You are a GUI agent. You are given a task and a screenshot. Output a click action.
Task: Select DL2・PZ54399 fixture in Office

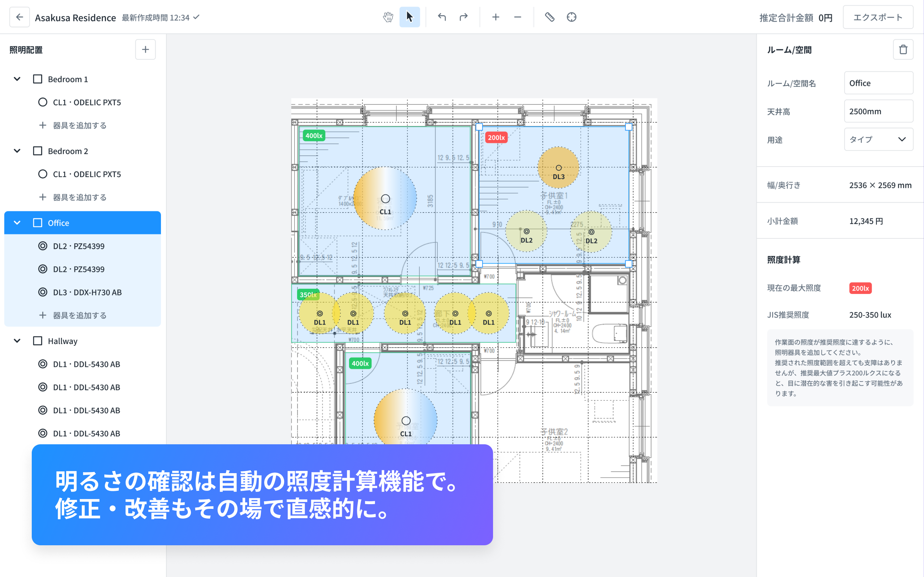78,246
